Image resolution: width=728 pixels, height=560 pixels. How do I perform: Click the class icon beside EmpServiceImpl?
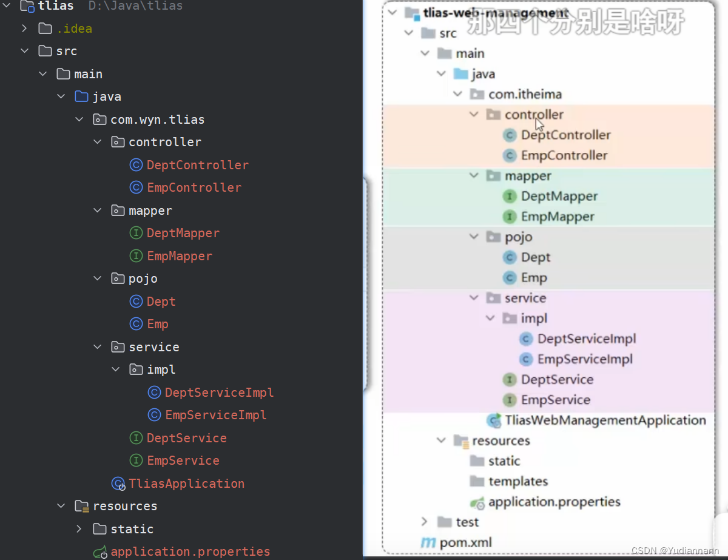tap(154, 414)
